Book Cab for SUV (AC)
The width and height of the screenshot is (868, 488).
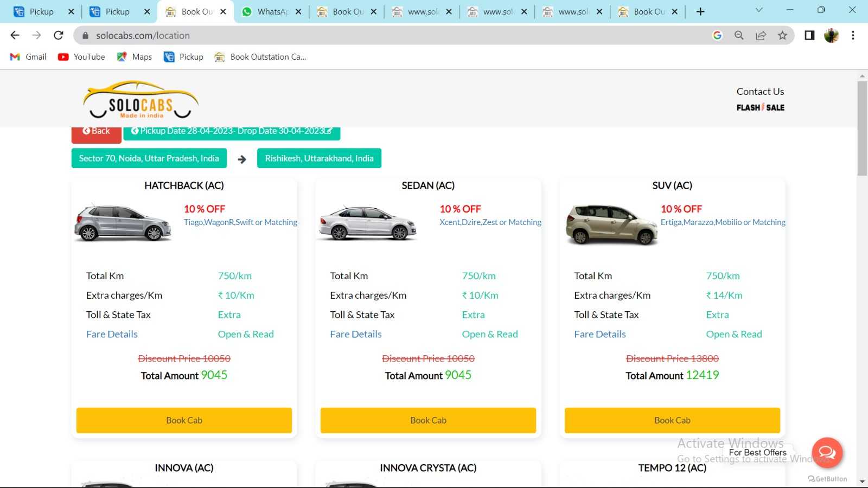click(x=672, y=420)
